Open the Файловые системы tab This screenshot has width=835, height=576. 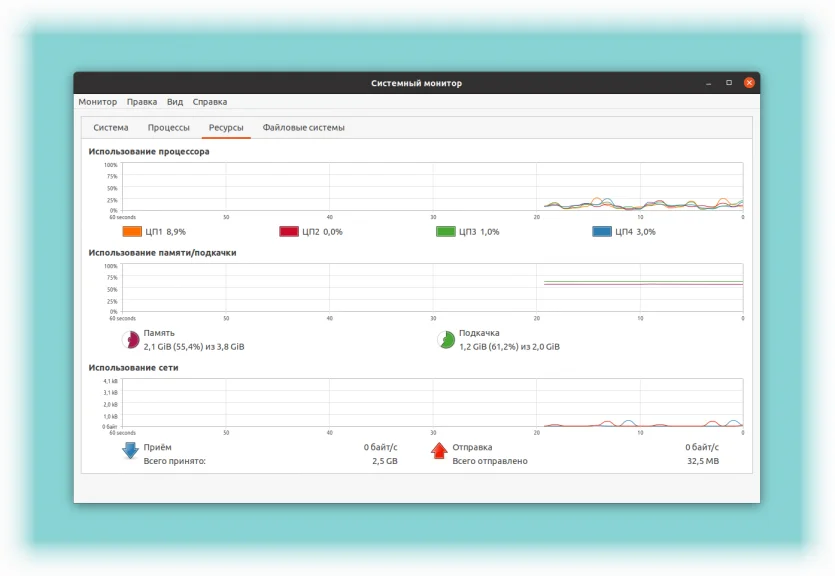(x=304, y=128)
